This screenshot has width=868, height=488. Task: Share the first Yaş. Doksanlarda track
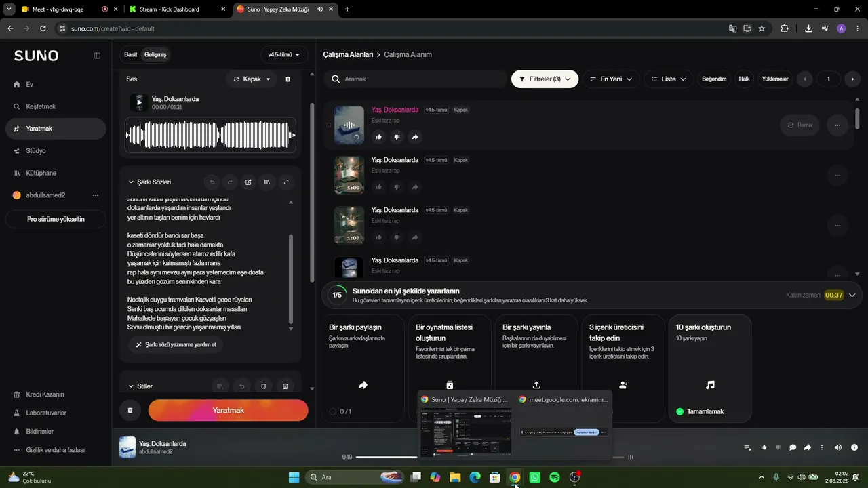pyautogui.click(x=415, y=137)
